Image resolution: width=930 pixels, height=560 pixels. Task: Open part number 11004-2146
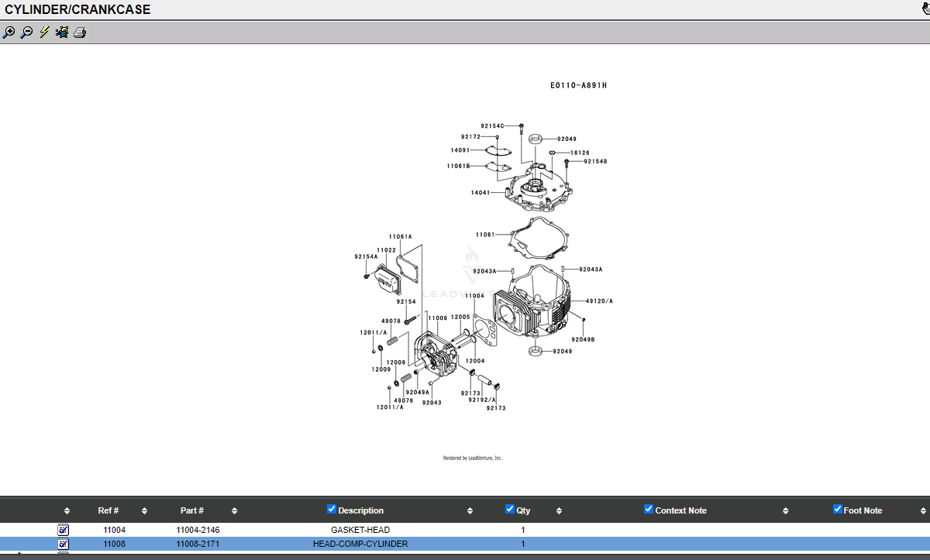(x=198, y=530)
